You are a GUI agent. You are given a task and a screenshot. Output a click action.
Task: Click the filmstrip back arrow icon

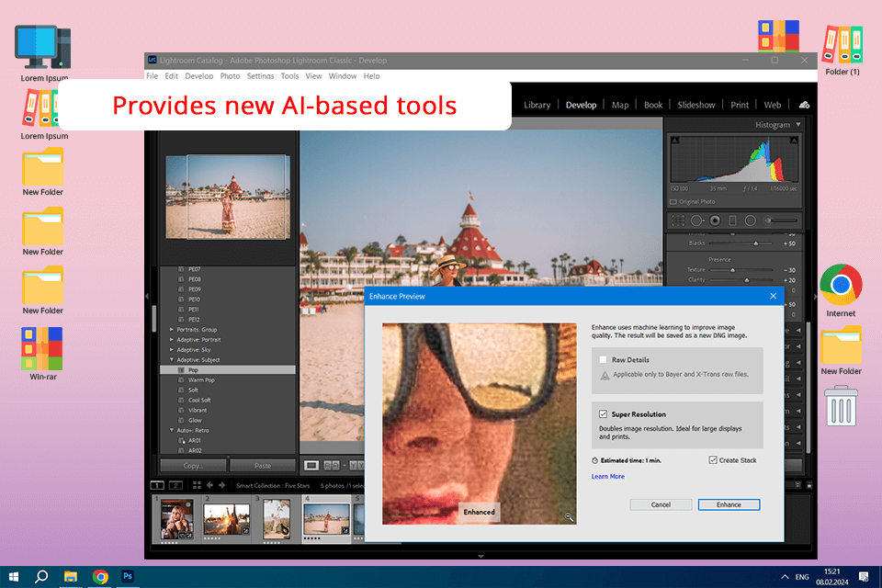(209, 485)
